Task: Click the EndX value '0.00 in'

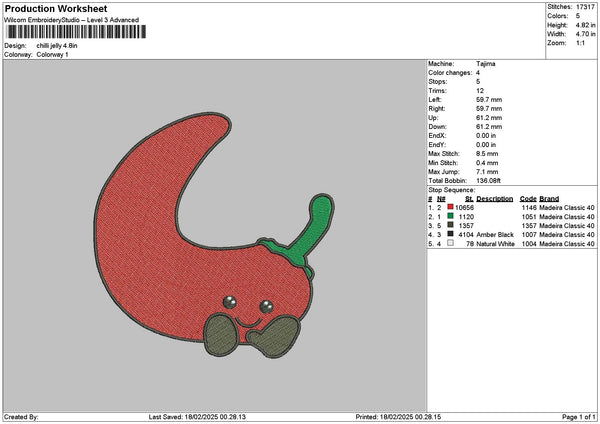Action: 486,136
